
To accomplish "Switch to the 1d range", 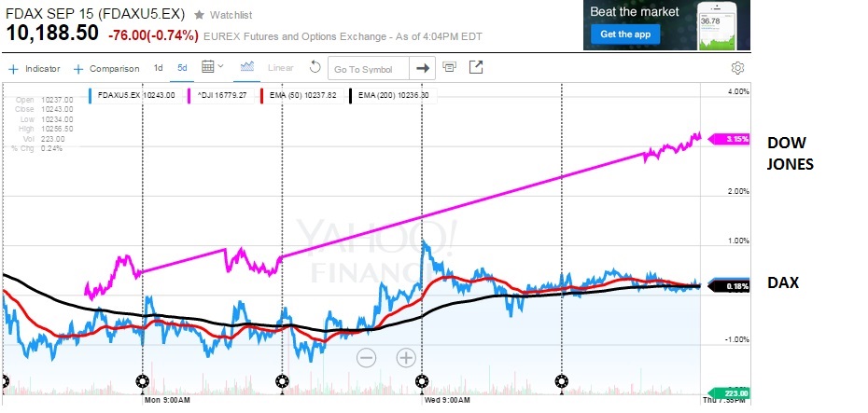I will coord(159,68).
